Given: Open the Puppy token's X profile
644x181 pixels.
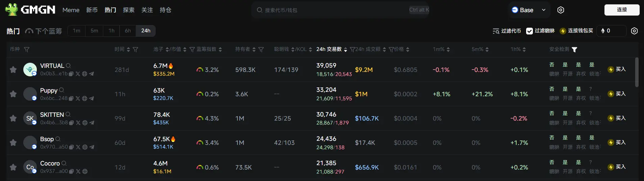Looking at the screenshot, I should 78,98.
